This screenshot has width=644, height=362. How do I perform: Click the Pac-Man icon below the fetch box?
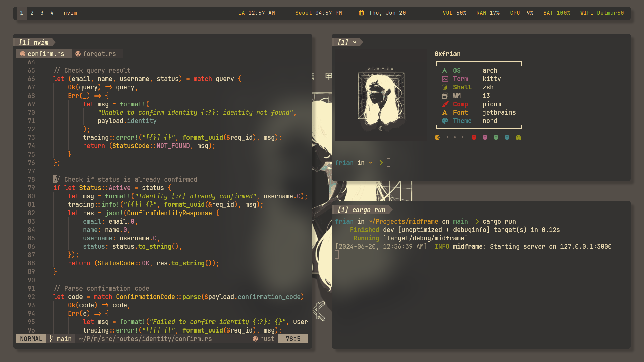[x=437, y=138]
